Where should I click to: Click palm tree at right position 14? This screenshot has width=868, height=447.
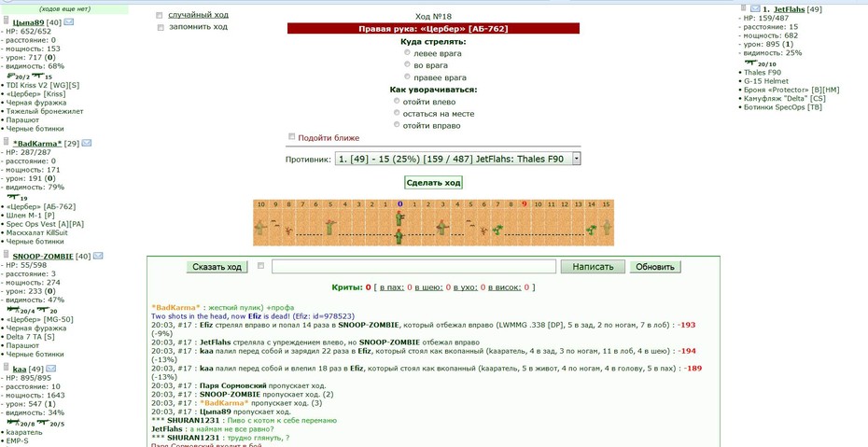[592, 229]
